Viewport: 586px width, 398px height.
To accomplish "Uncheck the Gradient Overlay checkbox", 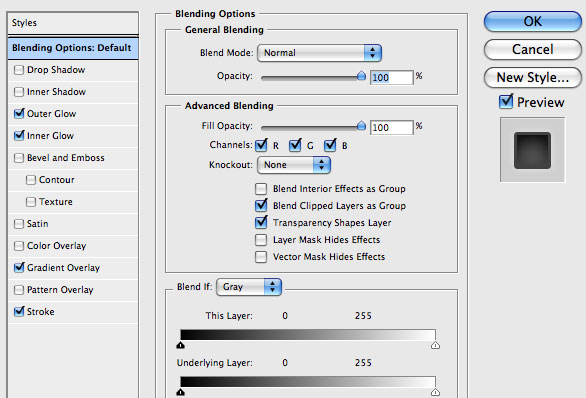I will point(19,268).
